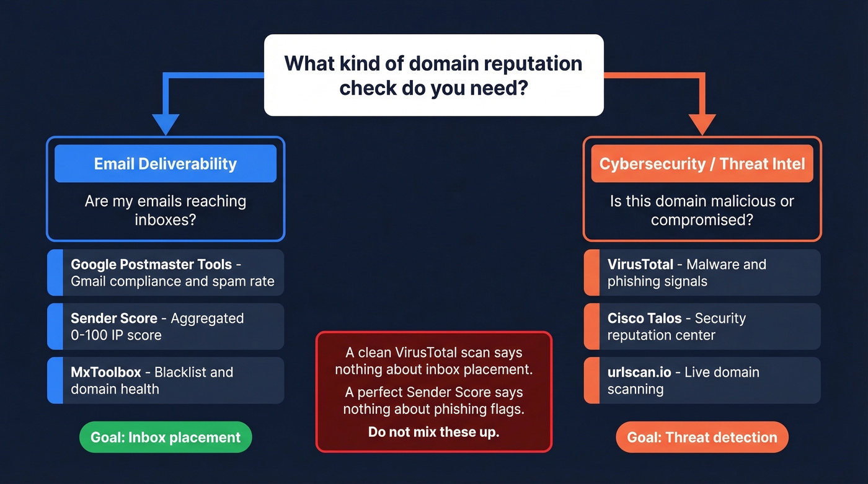Select the VirusTotal malware scan entry

702,272
